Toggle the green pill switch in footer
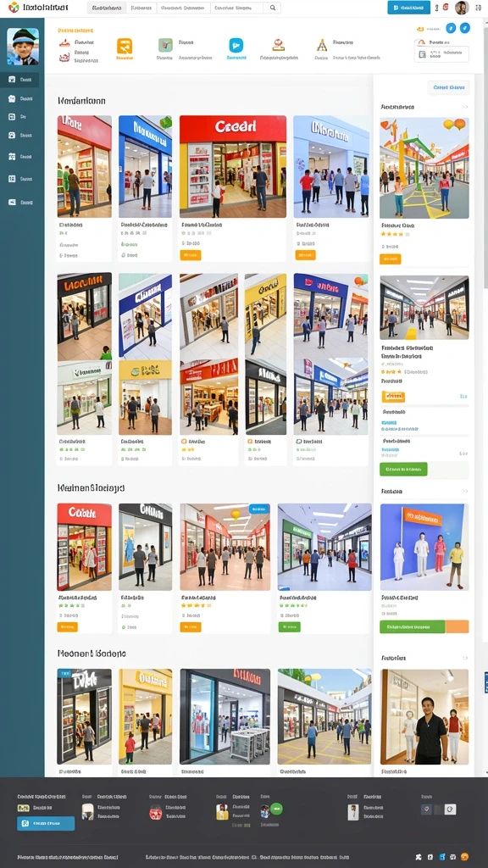Viewport: 488px width, 868px height. point(276,808)
